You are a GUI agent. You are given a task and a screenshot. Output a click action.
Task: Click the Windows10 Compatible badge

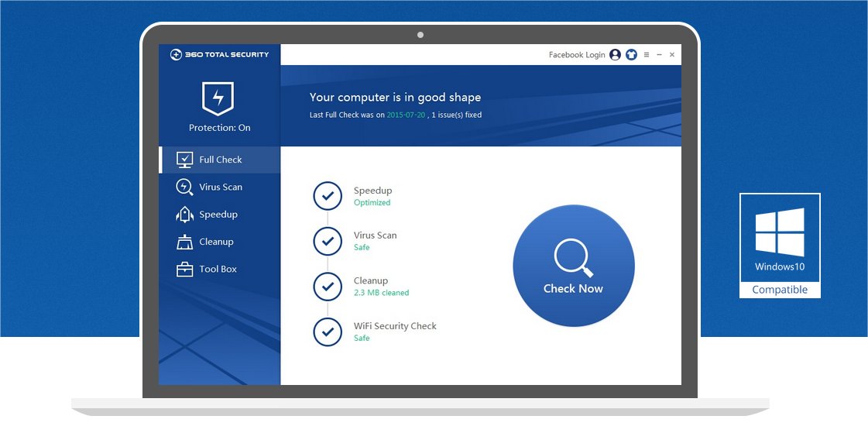[x=780, y=246]
